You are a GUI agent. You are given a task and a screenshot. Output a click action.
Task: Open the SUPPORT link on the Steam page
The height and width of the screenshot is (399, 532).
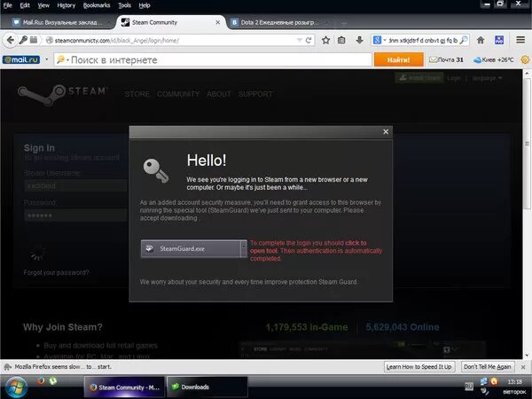tap(255, 94)
